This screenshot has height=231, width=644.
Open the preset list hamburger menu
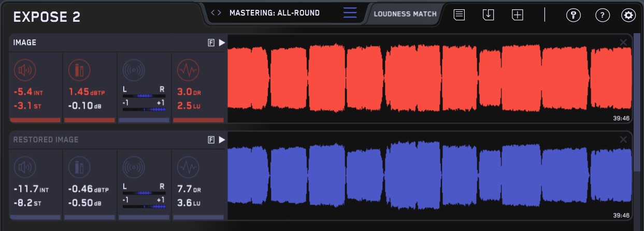(350, 13)
